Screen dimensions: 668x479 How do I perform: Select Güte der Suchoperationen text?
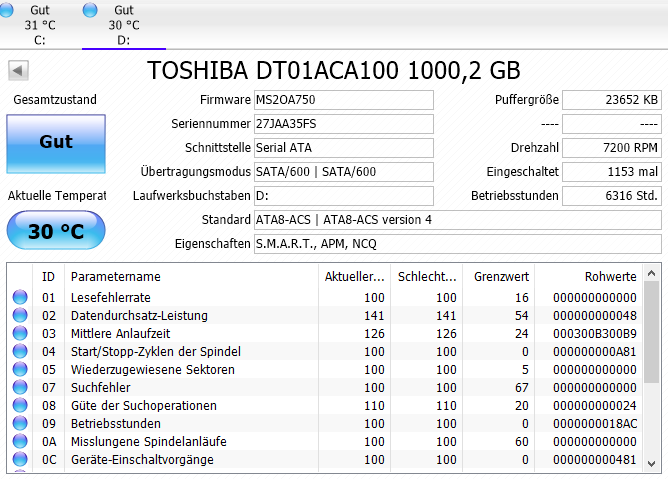(144, 406)
